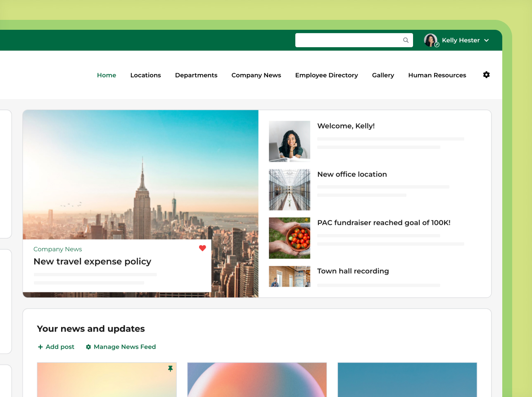Click the pin icon on first news card
This screenshot has height=397, width=532.
coord(170,368)
